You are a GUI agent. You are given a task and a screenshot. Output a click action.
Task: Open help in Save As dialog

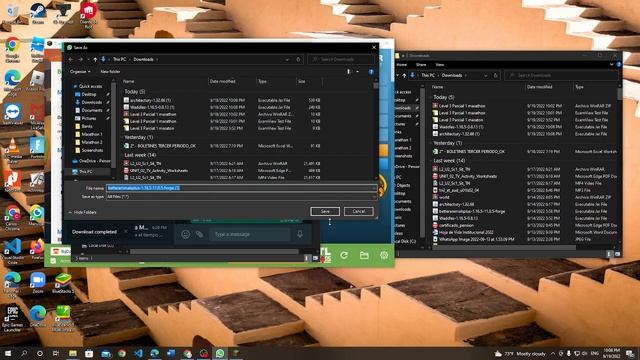[371, 72]
